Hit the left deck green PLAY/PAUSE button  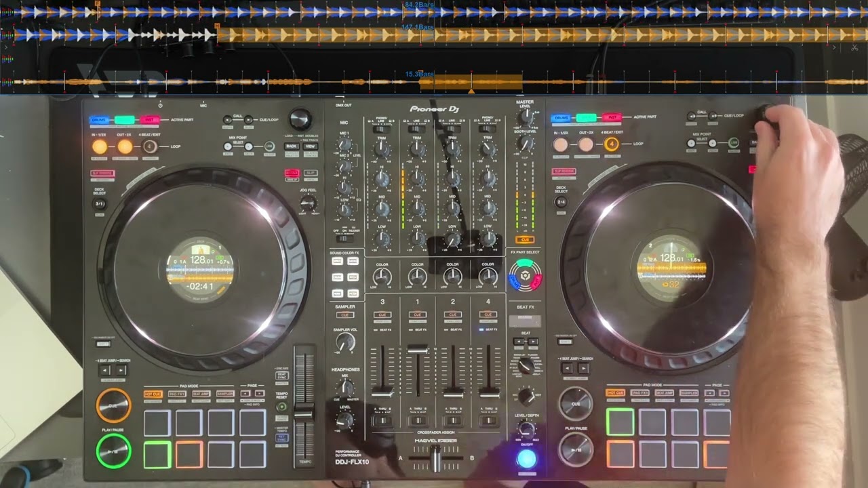pos(113,450)
